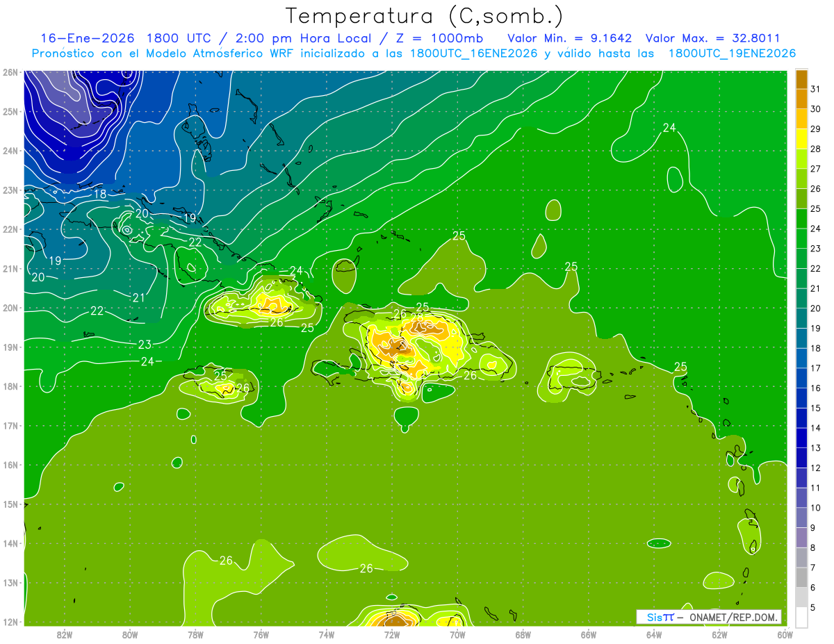
Task: Click the yellow swatch between 28 and 29
Action: click(x=801, y=139)
